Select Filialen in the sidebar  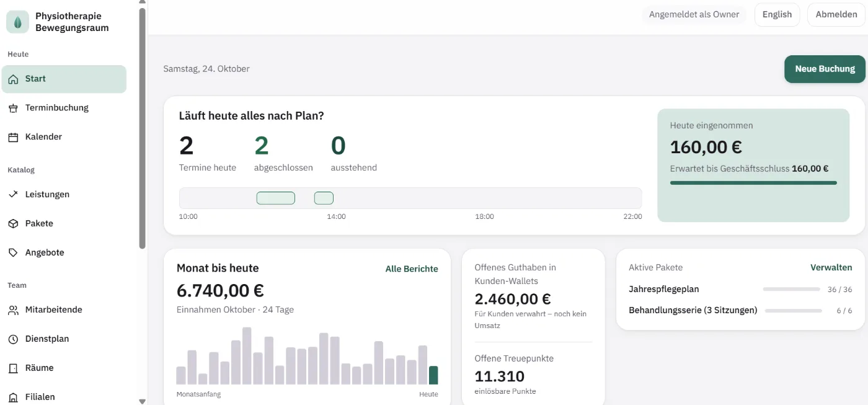pos(64,397)
